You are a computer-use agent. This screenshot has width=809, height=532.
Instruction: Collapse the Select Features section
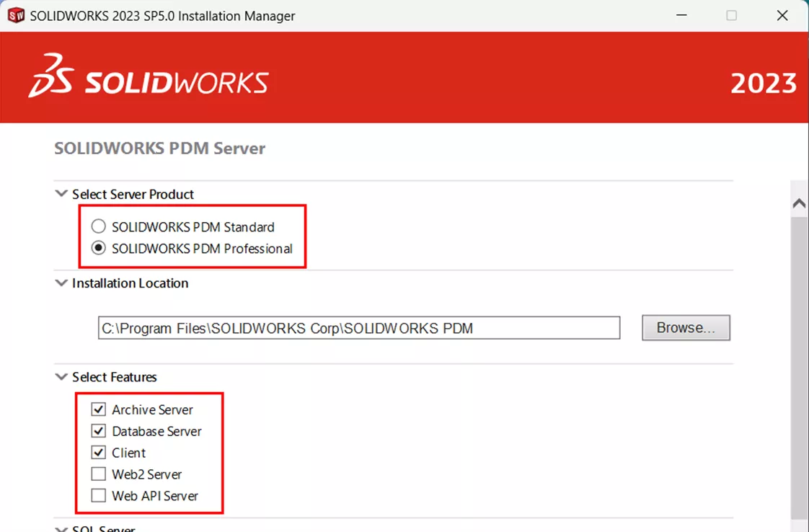[61, 377]
